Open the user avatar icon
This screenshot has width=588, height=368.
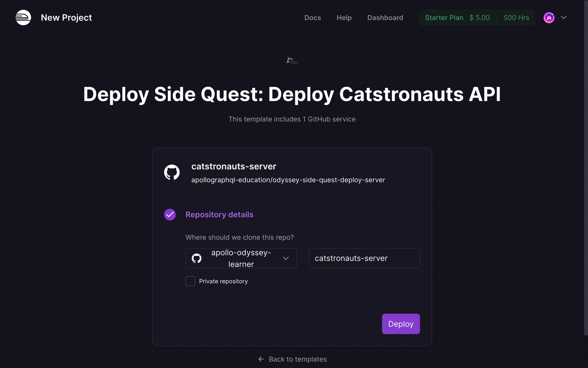549,18
